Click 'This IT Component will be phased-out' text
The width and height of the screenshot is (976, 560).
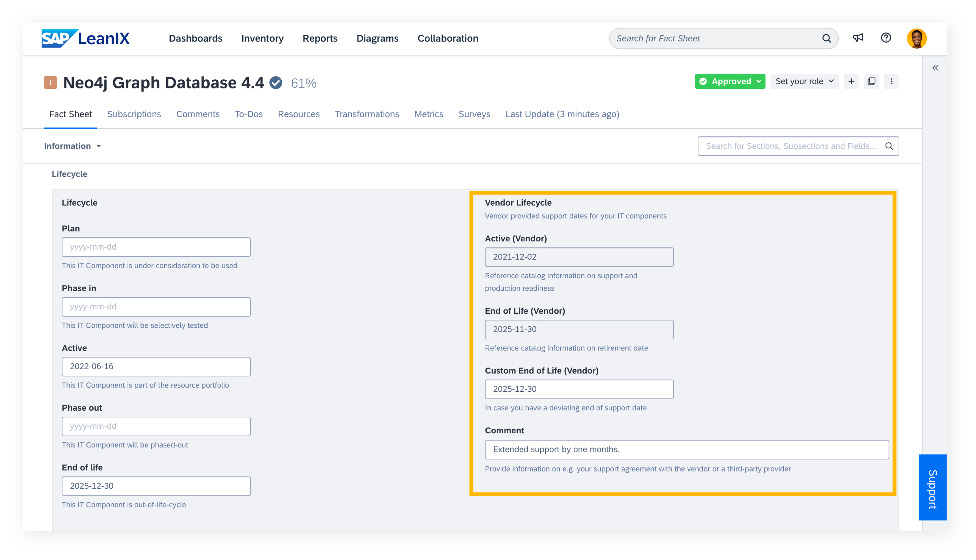click(x=125, y=445)
